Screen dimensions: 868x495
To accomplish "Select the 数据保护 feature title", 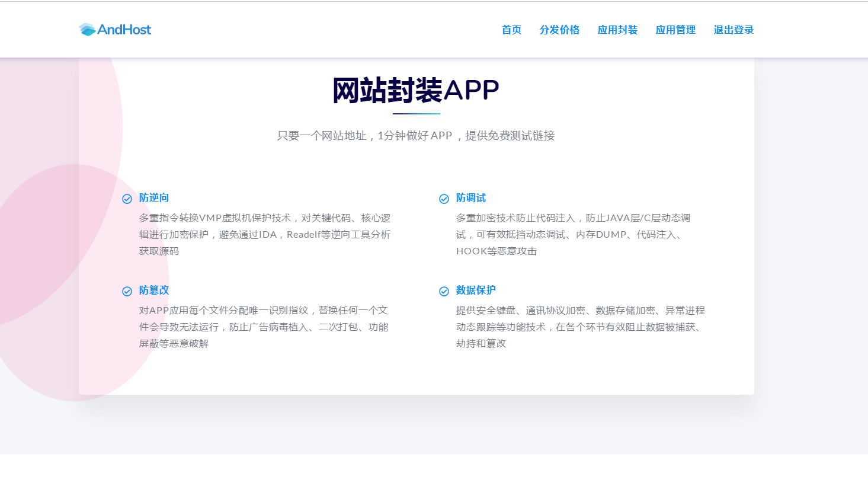I will point(476,290).
